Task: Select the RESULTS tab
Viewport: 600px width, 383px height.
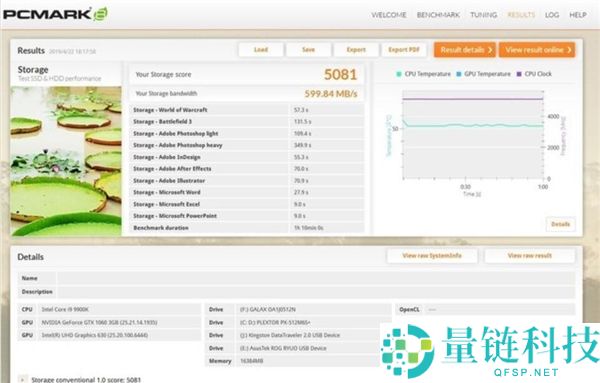Action: (521, 15)
